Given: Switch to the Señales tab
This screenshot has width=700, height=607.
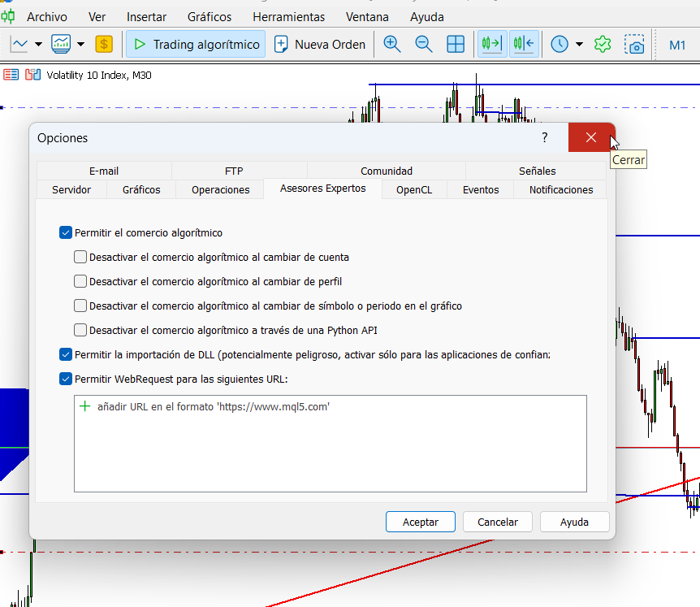Looking at the screenshot, I should [537, 171].
